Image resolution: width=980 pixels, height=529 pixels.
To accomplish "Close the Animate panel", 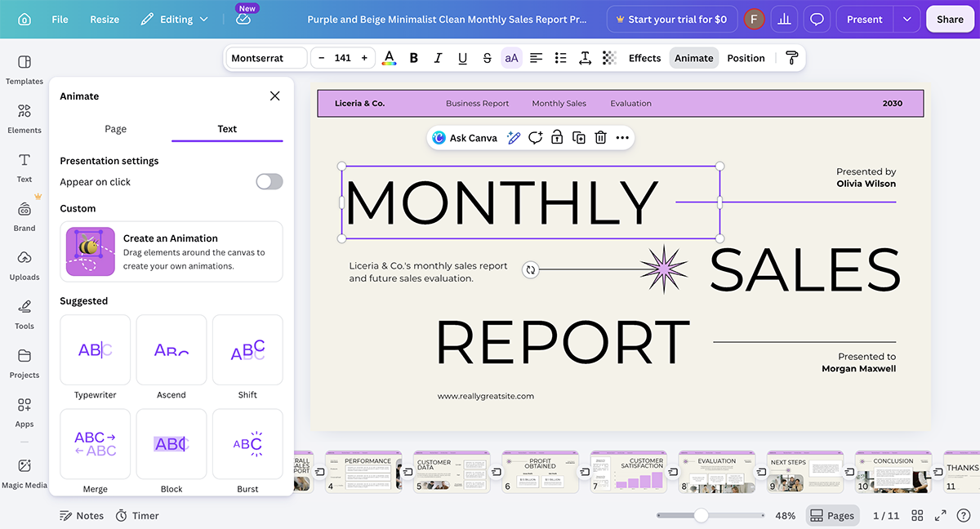I will pos(274,96).
